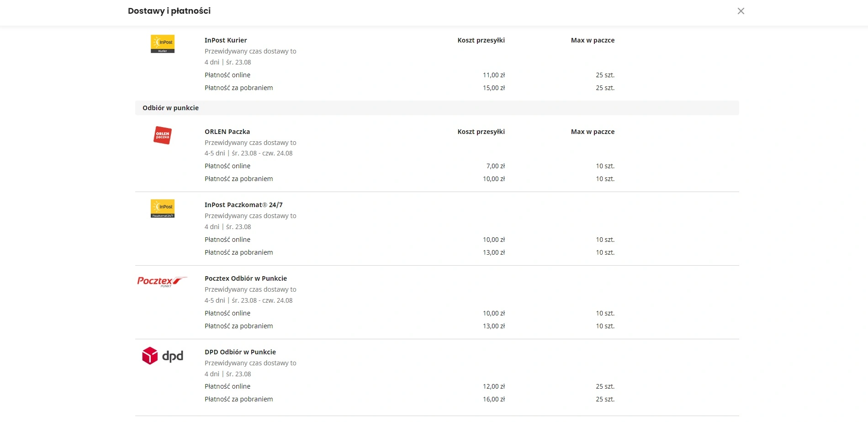
Task: Click the ORLEN Paczka delivery date range text
Action: (x=249, y=153)
